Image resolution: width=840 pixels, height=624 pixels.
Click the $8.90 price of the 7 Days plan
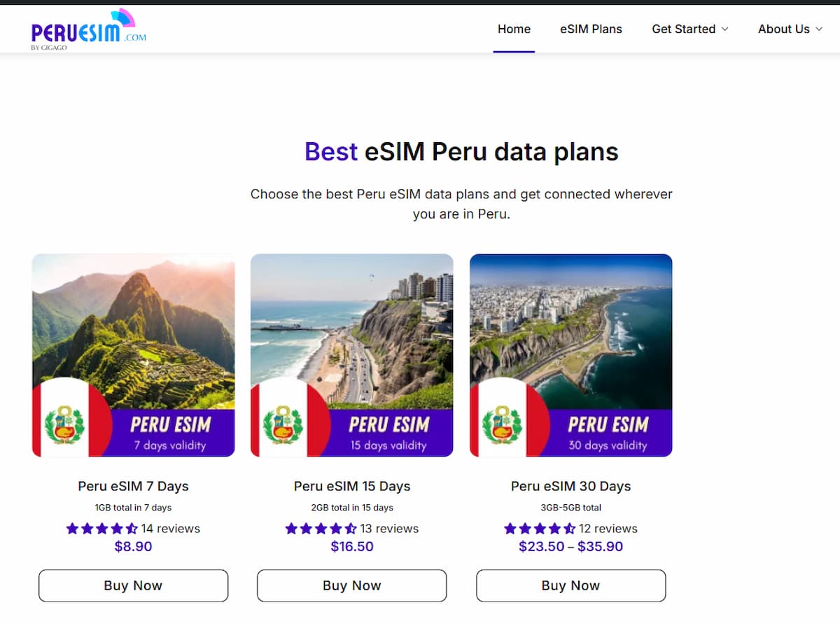pos(133,546)
